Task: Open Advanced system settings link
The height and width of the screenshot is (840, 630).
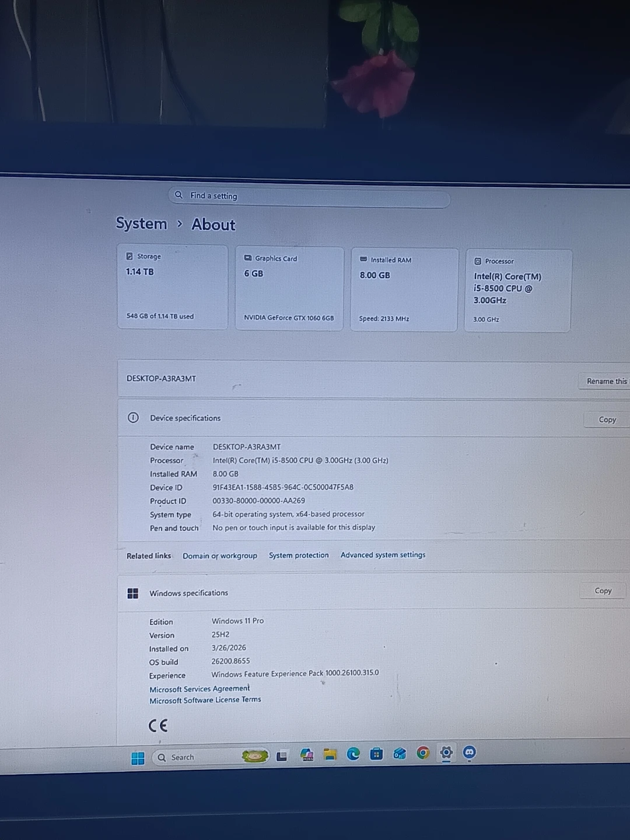Action: [x=383, y=555]
